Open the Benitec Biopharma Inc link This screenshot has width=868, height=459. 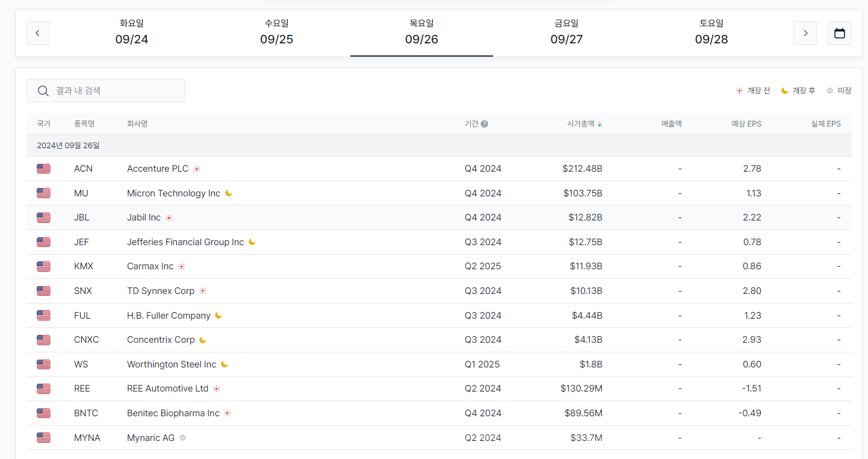tap(173, 413)
